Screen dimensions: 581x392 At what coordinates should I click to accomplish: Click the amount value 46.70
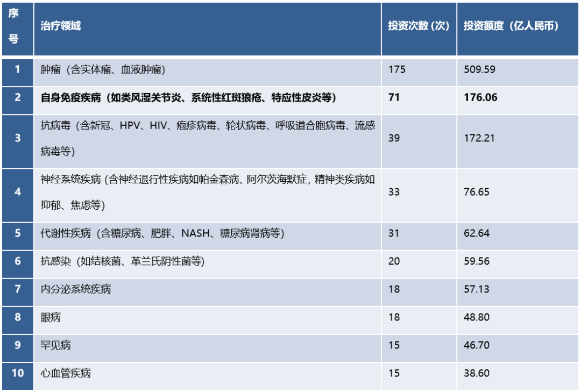pos(477,345)
